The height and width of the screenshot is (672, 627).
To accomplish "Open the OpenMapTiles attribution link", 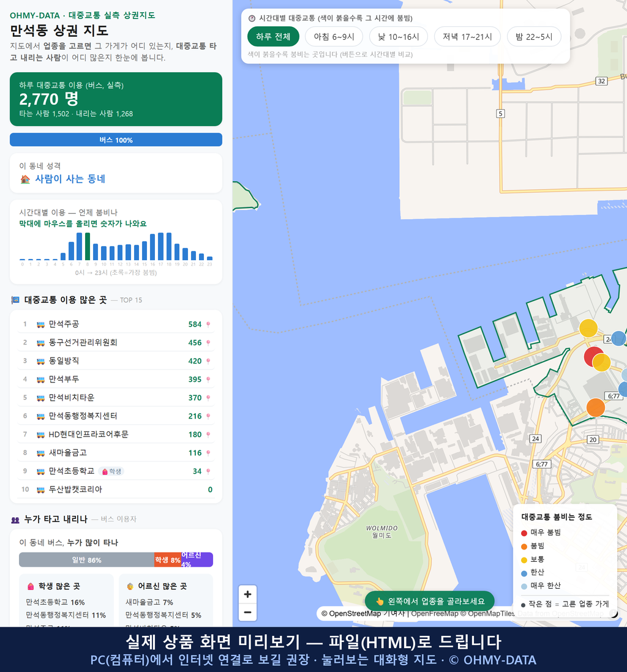I will pos(491,614).
